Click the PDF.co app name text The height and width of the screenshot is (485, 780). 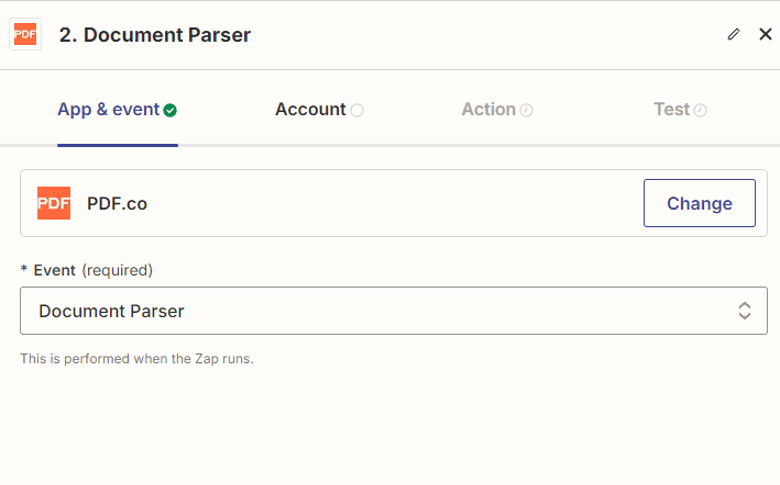(x=117, y=204)
